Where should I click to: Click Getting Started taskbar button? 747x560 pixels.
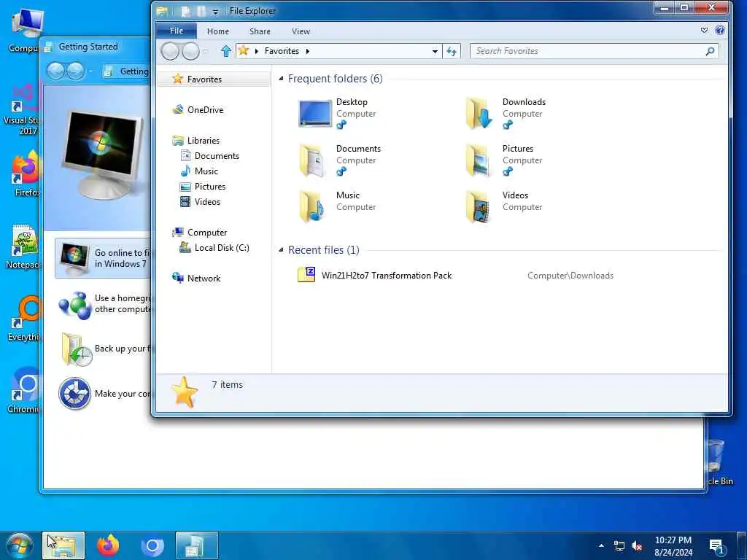pyautogui.click(x=197, y=545)
